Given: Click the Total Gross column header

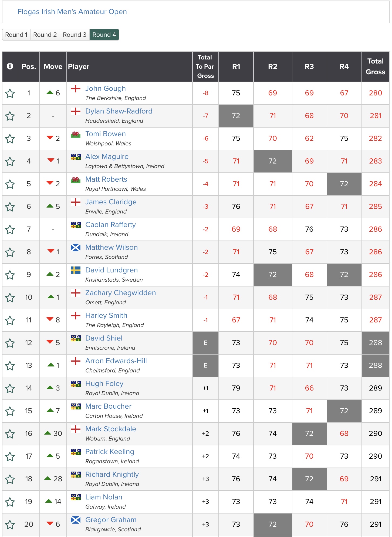Looking at the screenshot, I should 375,66.
